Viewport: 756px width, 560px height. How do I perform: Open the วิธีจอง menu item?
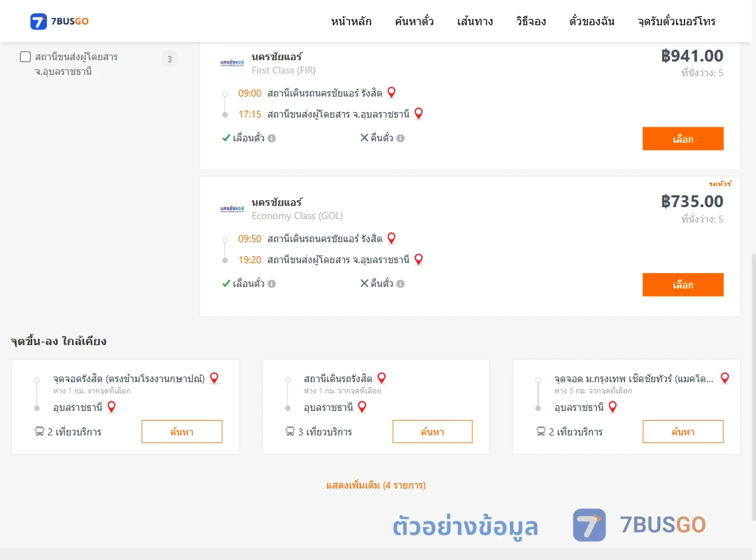pos(531,21)
